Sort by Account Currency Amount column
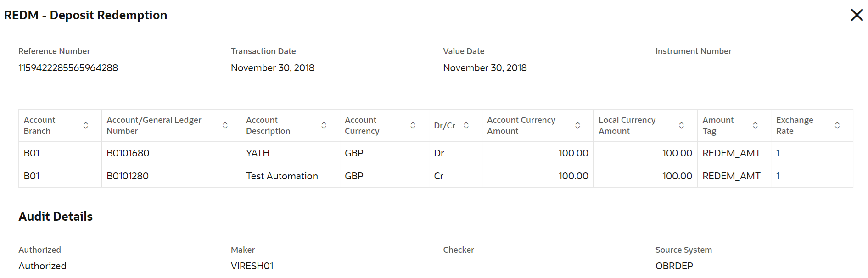Screen dimensions: 868x278 (x=577, y=125)
